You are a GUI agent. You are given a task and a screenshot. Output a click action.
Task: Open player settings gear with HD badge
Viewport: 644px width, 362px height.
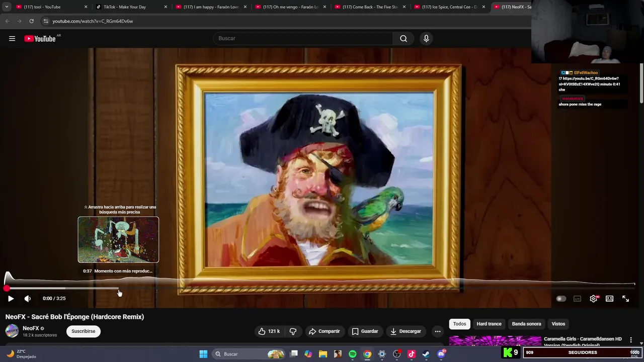pos(594,299)
